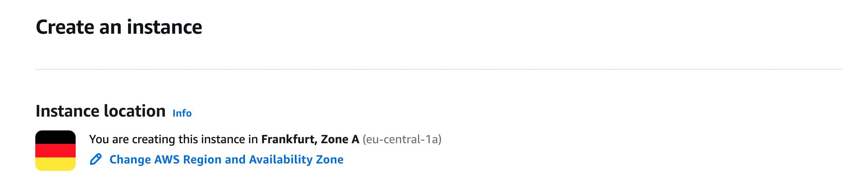
Task: Open the Instance location Info link
Action: pyautogui.click(x=182, y=113)
